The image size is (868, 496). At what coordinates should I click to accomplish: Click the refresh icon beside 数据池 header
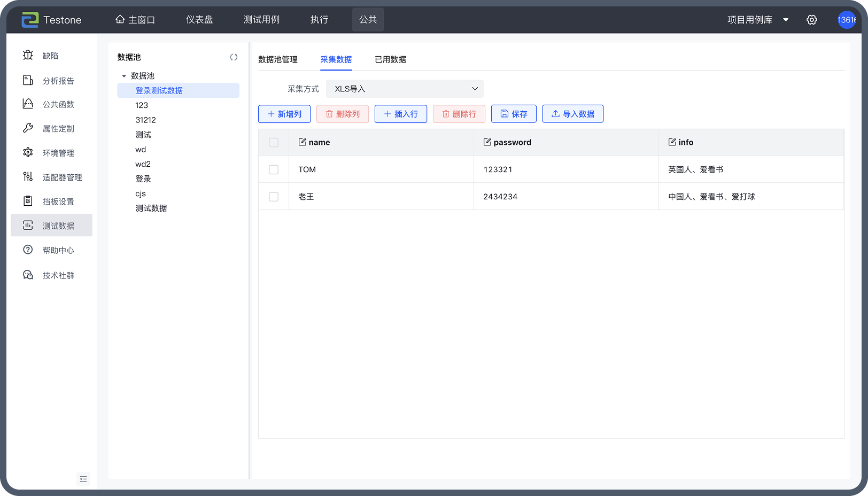234,57
